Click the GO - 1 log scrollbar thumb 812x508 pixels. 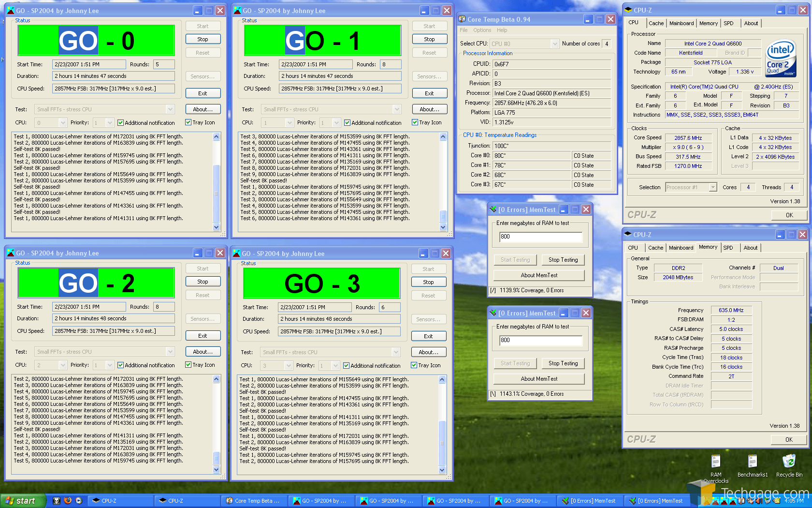point(443,216)
